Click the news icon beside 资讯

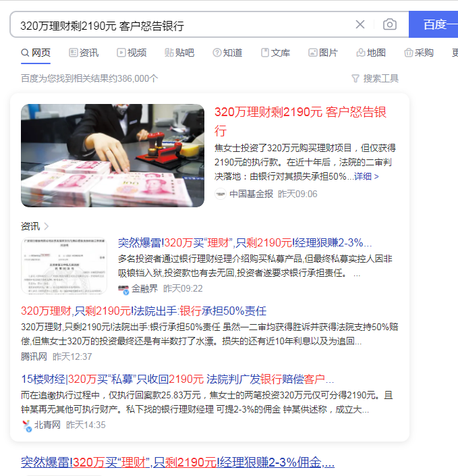tap(74, 53)
